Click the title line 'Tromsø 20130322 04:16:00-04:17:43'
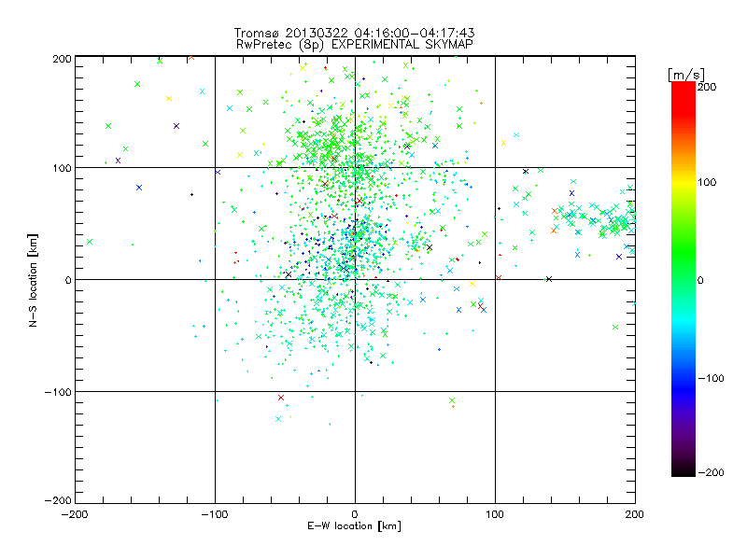Image resolution: width=747 pixels, height=560 pixels. tap(354, 33)
